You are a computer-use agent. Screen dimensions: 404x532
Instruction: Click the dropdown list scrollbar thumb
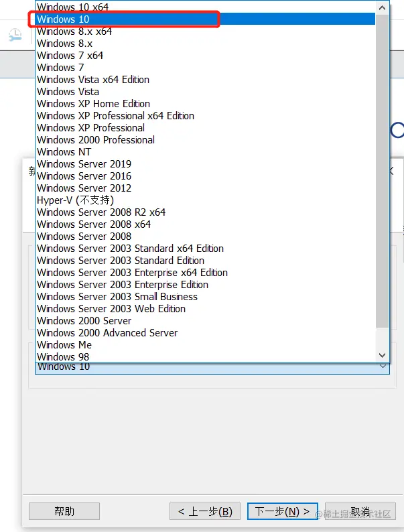click(382, 171)
